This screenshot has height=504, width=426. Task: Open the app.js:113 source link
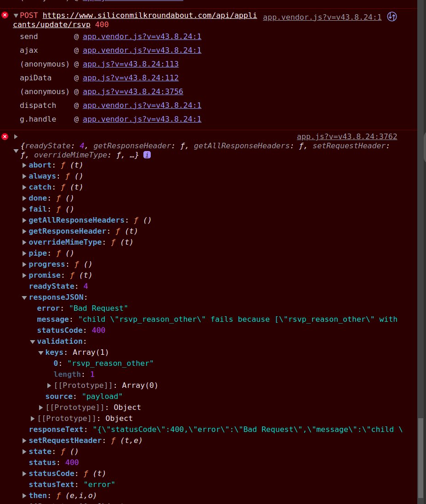tap(131, 64)
